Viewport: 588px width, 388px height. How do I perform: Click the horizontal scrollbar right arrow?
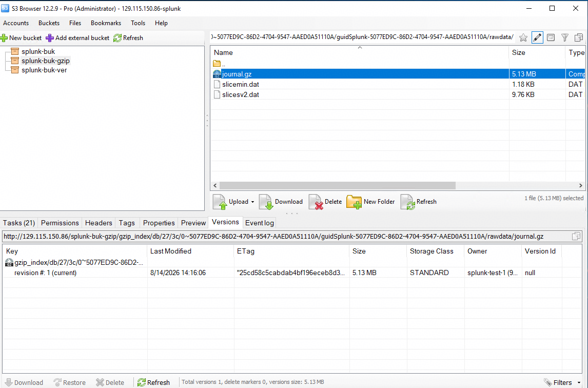point(580,185)
